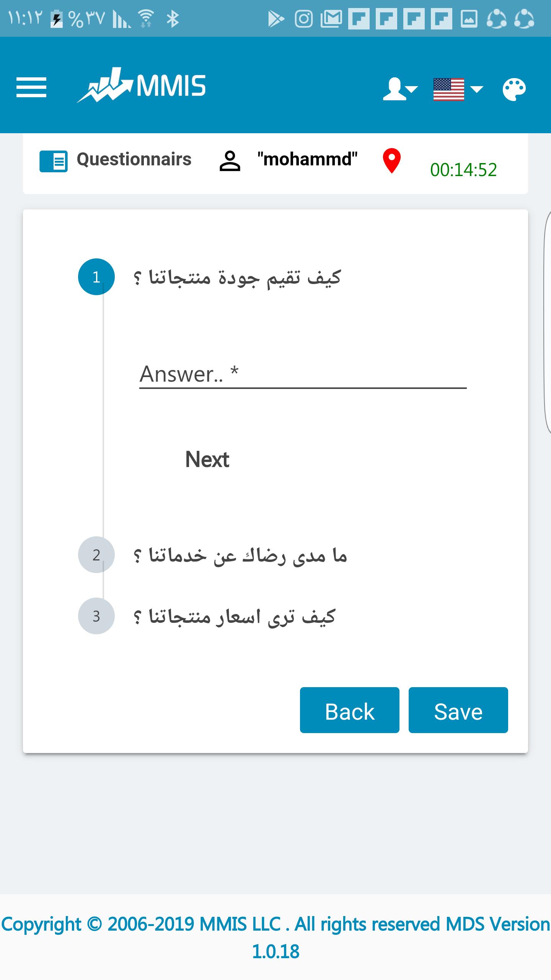This screenshot has width=551, height=980.
Task: Tap the Instagram icon in status bar
Action: tap(304, 19)
